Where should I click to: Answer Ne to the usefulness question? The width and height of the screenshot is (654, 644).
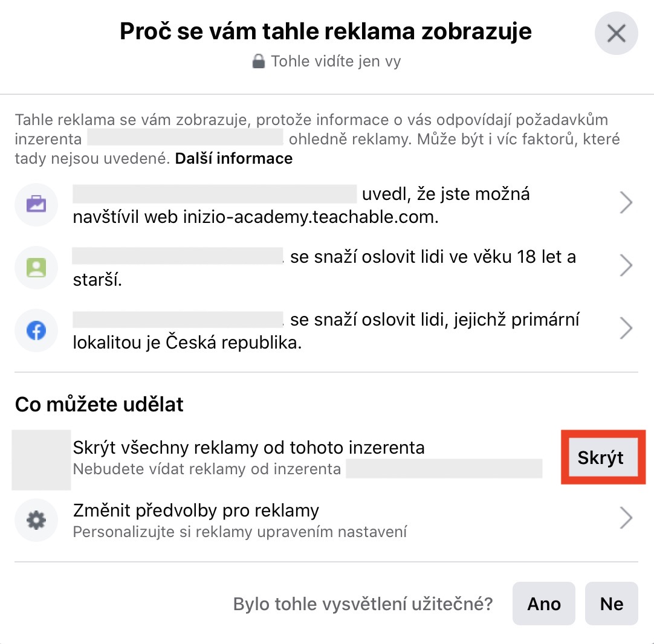point(611,604)
